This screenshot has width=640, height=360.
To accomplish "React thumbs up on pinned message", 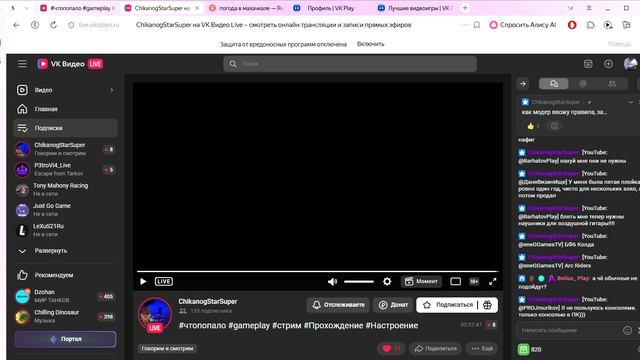I will click(x=533, y=126).
